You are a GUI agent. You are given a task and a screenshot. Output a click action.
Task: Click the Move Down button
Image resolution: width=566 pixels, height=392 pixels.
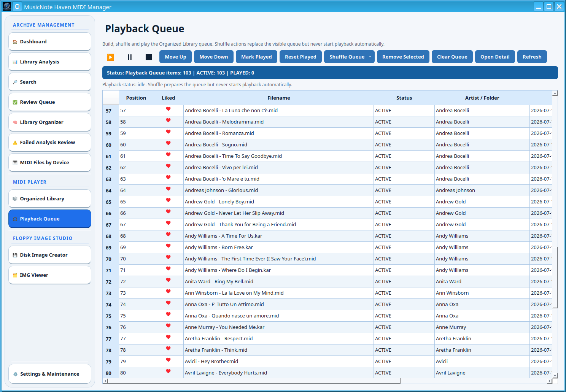214,57
